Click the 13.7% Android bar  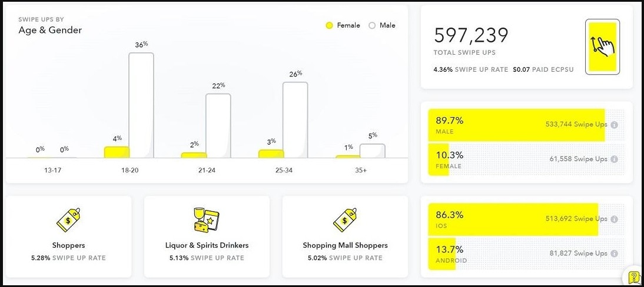[x=442, y=253]
